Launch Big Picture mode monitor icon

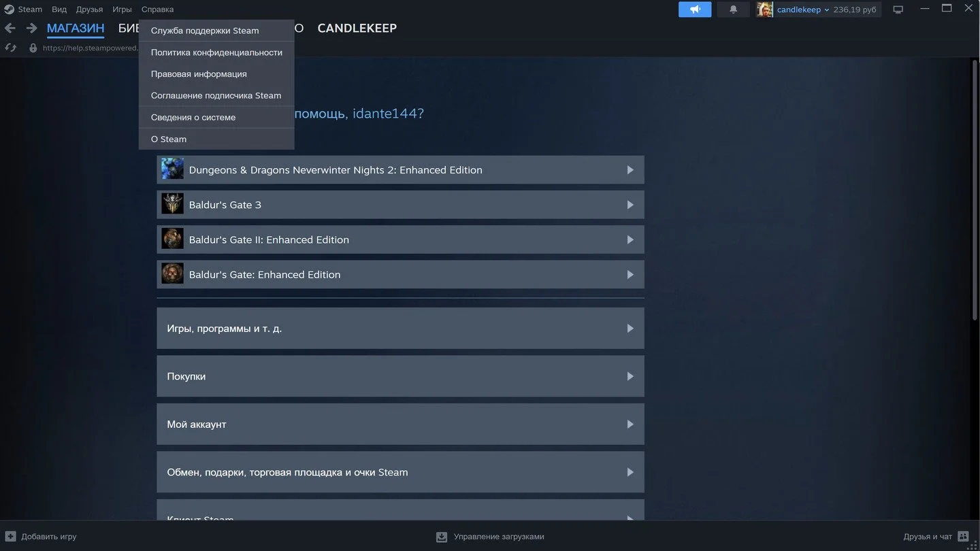coord(898,10)
